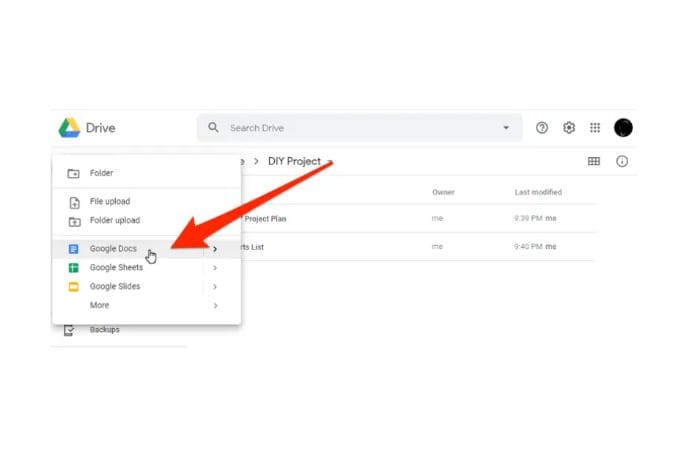
Task: Show details info icon
Action: click(x=622, y=161)
